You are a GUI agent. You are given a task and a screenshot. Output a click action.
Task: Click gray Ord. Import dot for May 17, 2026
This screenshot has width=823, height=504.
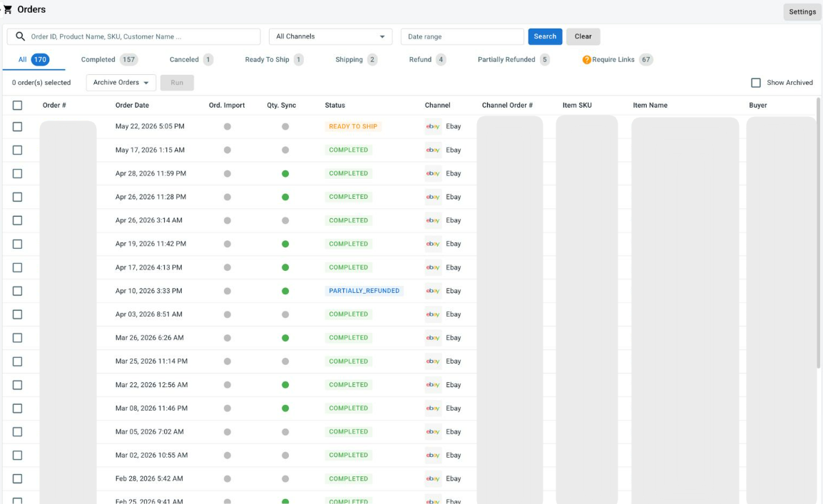[x=228, y=150]
